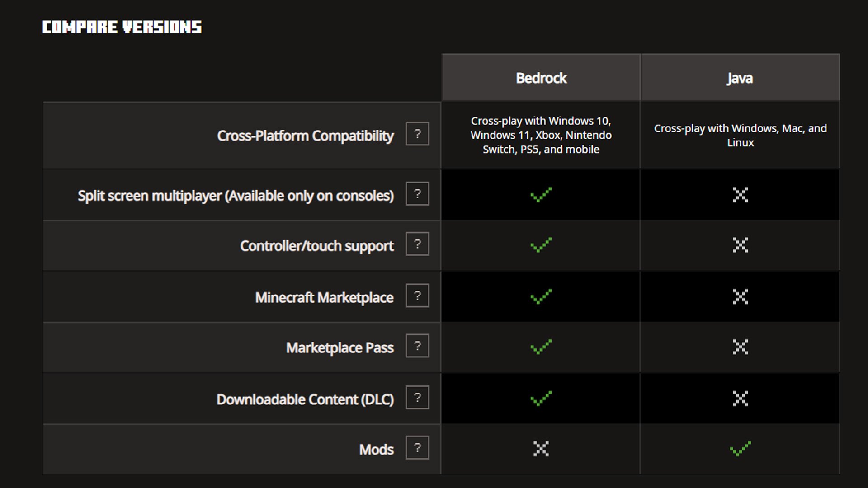Click Bedrock checkmark for Split screen multiplayer
Screen dimensions: 868x488
coord(541,195)
